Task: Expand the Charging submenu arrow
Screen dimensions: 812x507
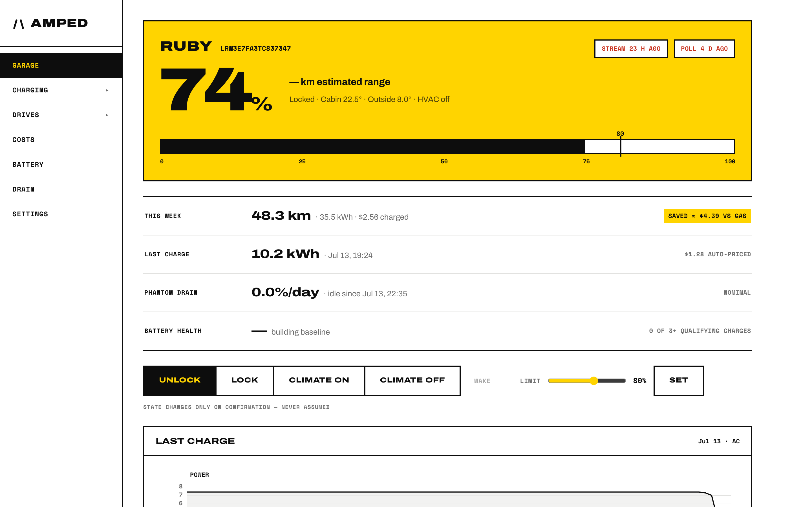Action: pyautogui.click(x=107, y=90)
